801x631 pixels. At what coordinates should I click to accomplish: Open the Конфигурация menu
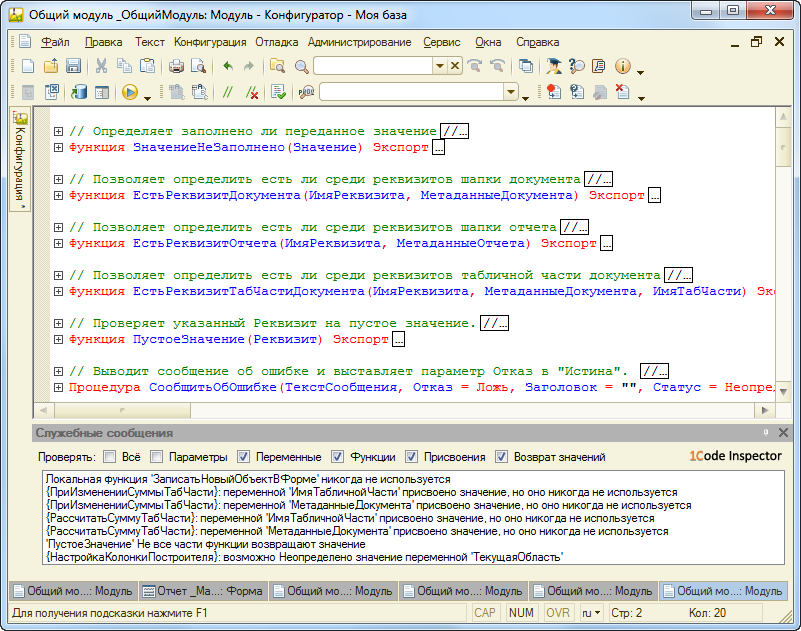coord(210,42)
